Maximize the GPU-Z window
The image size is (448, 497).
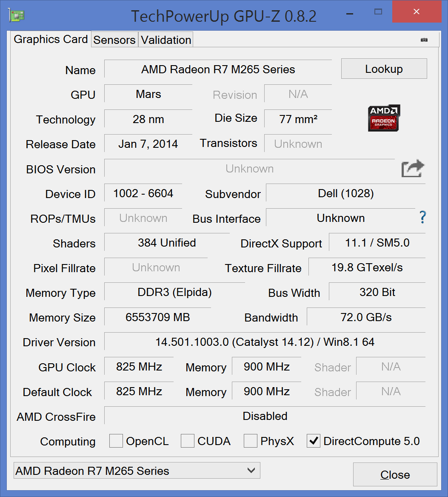click(x=378, y=12)
